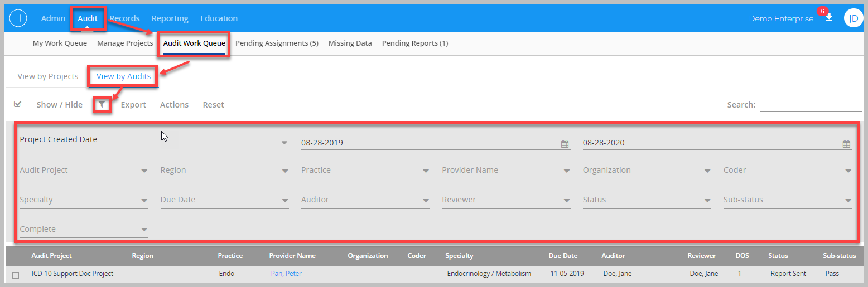Open the Sub-status filter dropdown
Viewport: 868px width, 287px height.
tap(788, 200)
